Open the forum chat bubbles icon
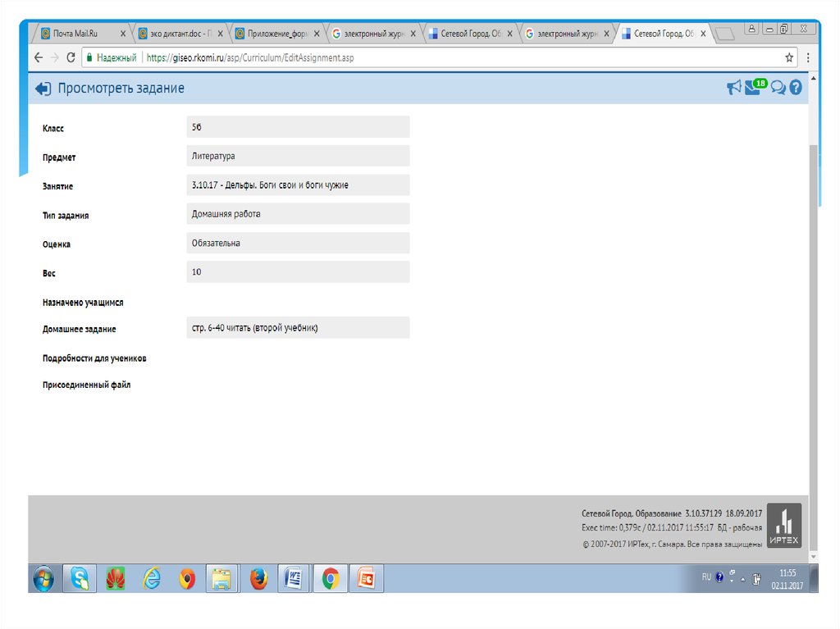This screenshot has width=840, height=629. coord(778,87)
